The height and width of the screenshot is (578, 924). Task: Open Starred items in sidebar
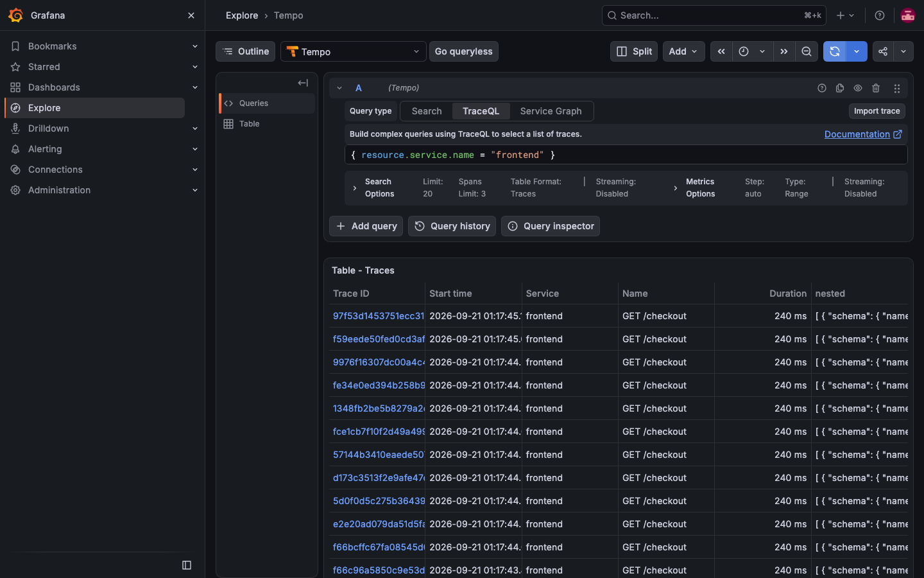tap(44, 67)
